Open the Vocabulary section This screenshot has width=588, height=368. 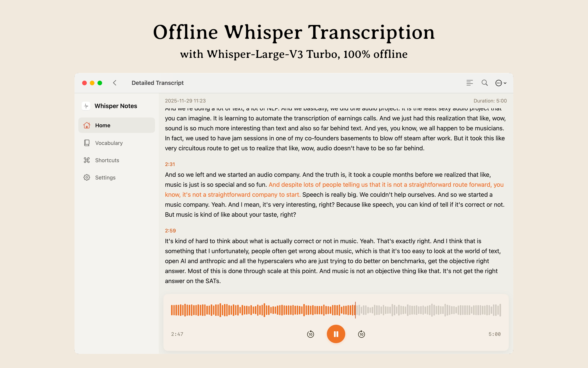pyautogui.click(x=117, y=143)
